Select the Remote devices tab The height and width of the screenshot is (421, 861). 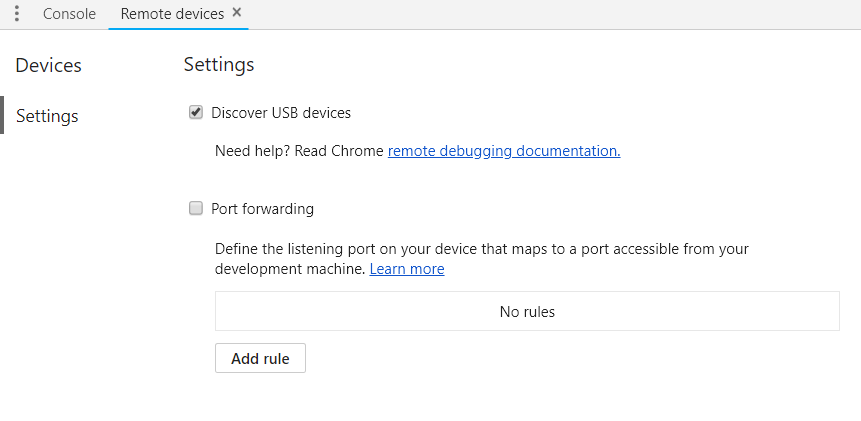pyautogui.click(x=171, y=14)
